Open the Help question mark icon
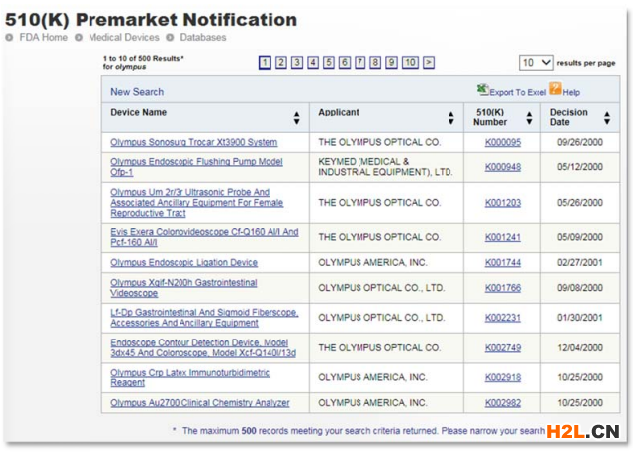 click(555, 90)
